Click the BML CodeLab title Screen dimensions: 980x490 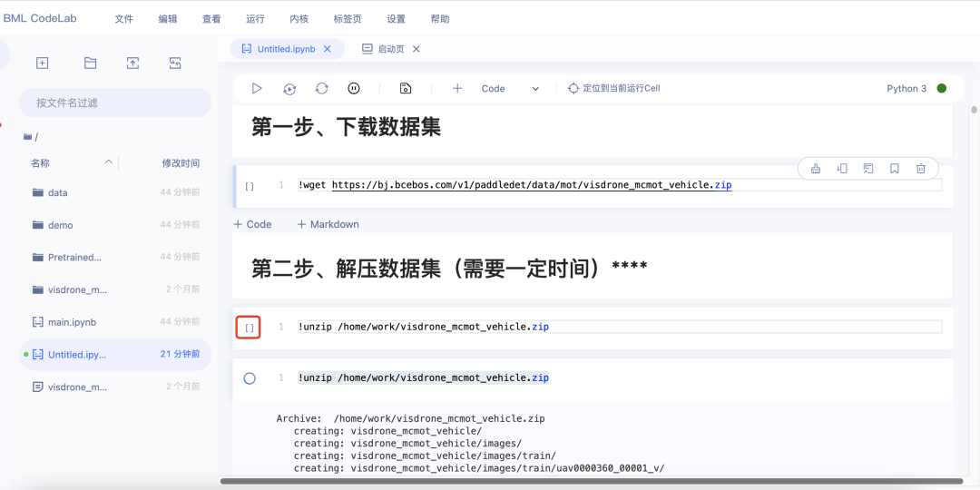pyautogui.click(x=40, y=19)
